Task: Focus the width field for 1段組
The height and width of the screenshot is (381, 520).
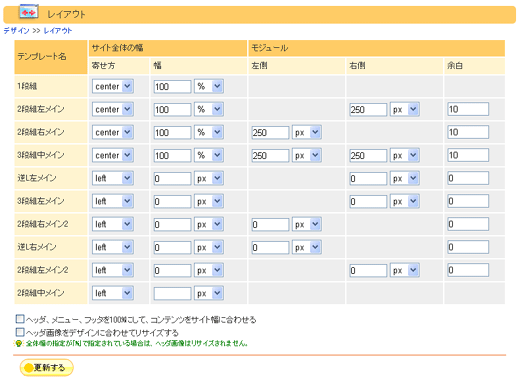Action: coord(172,87)
